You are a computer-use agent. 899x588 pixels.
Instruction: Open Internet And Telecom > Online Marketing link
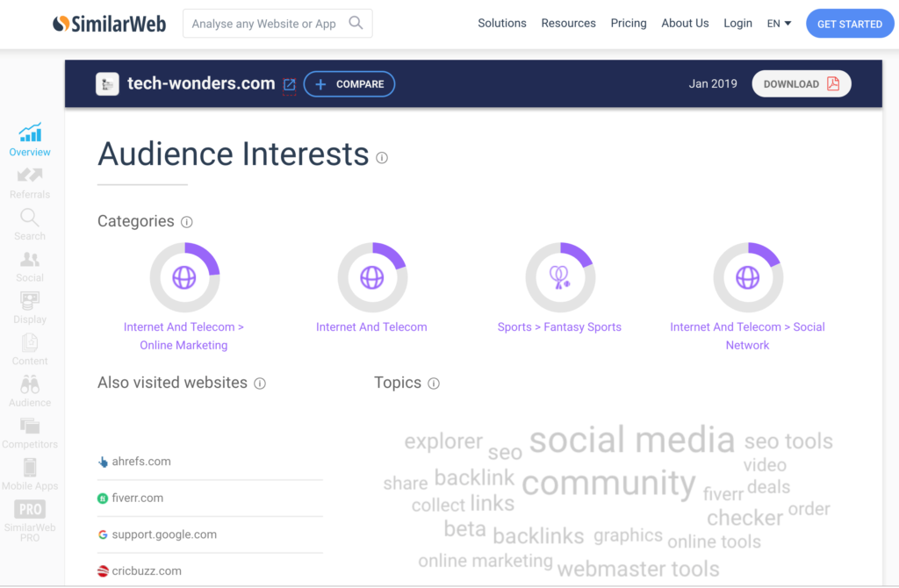tap(183, 336)
